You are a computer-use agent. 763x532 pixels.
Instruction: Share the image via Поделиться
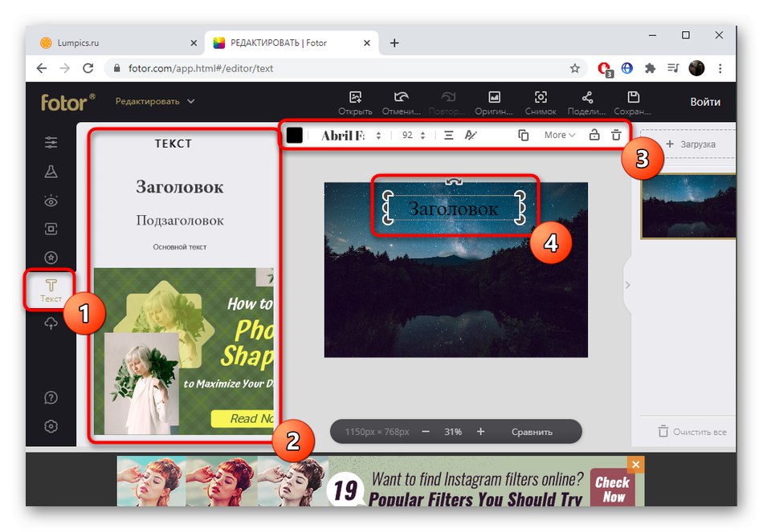click(586, 103)
